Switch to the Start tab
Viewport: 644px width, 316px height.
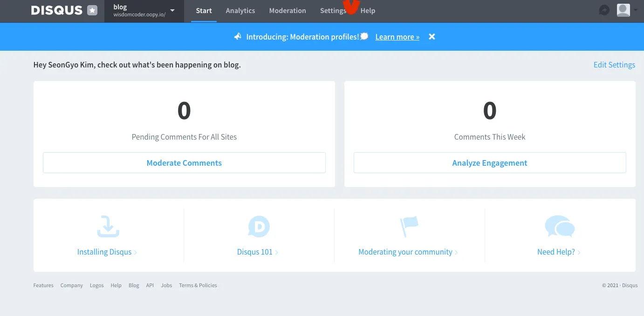(x=204, y=11)
